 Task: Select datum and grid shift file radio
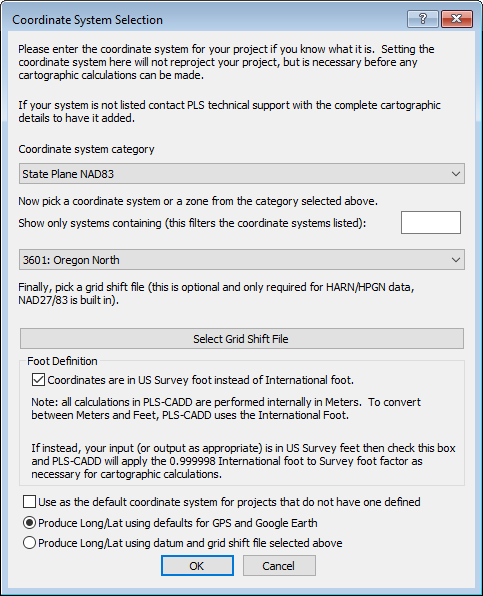[x=30, y=543]
